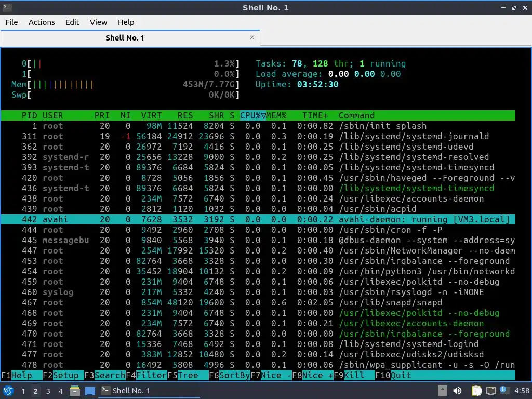532x399 pixels.
Task: Click the clock showing 4:58
Action: [x=522, y=391]
